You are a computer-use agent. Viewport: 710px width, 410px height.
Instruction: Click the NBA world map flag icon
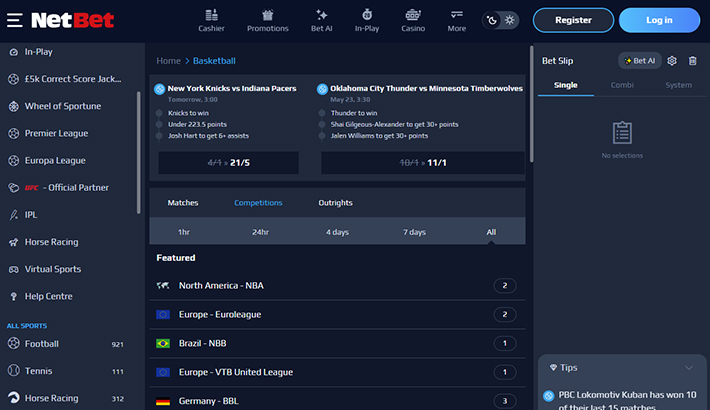[163, 285]
